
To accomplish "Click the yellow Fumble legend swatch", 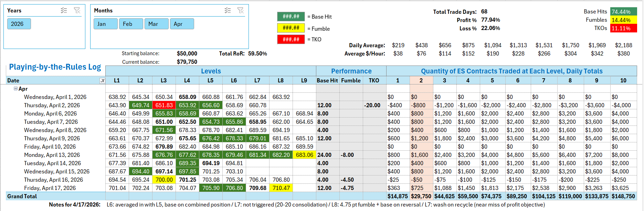I will point(291,28).
